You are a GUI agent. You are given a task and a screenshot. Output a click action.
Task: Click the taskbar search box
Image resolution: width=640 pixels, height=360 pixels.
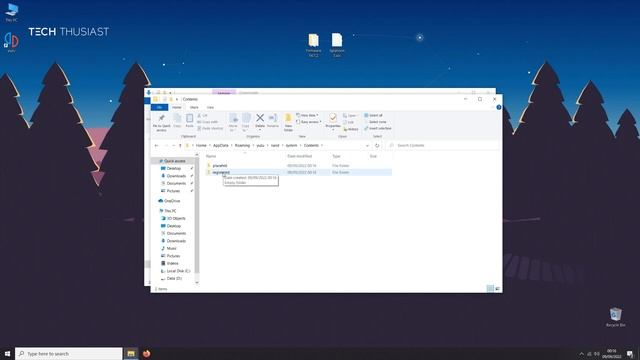[x=69, y=353]
